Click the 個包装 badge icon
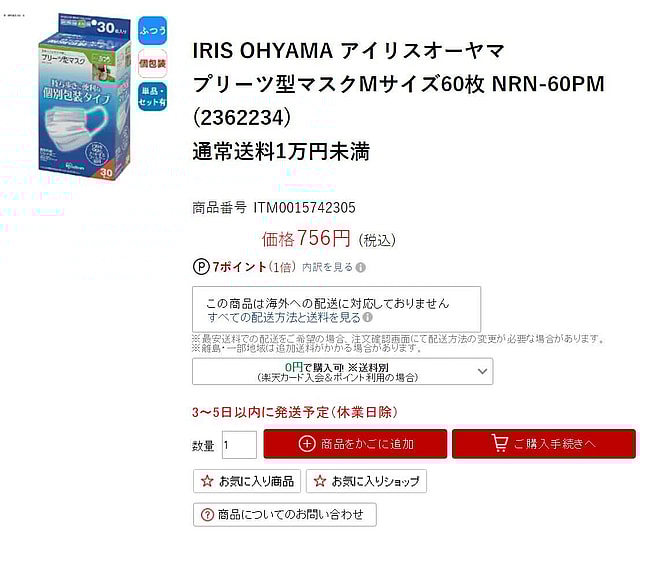 [152, 64]
